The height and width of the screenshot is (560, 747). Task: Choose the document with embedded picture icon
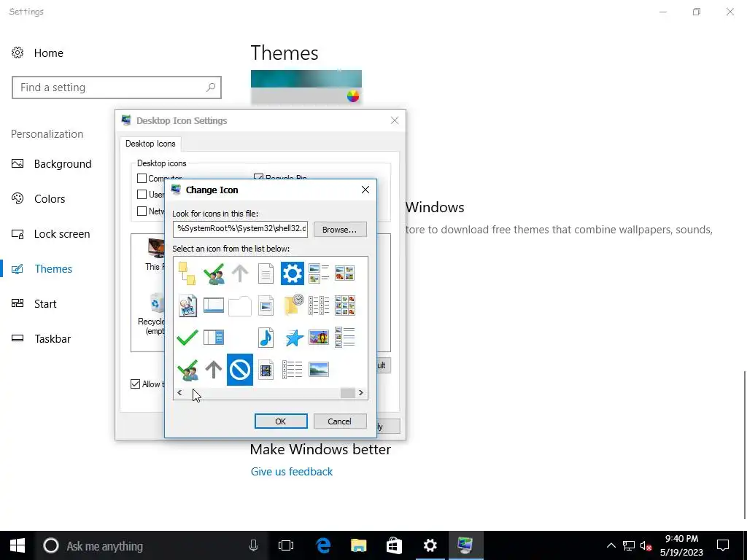pyautogui.click(x=266, y=306)
